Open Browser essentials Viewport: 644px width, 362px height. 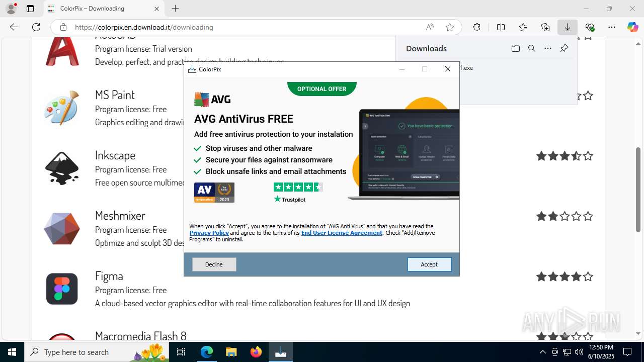[590, 27]
